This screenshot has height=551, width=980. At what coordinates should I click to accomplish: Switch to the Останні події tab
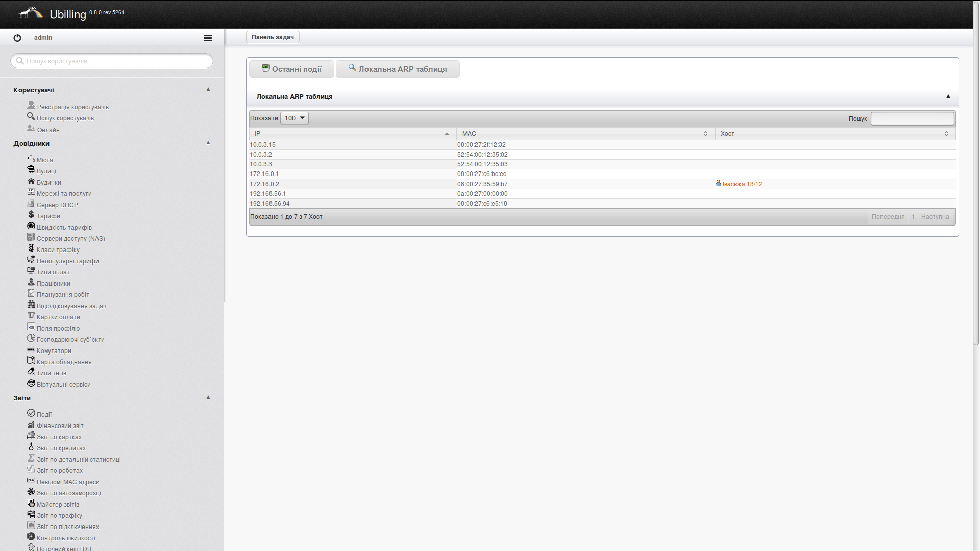click(292, 69)
